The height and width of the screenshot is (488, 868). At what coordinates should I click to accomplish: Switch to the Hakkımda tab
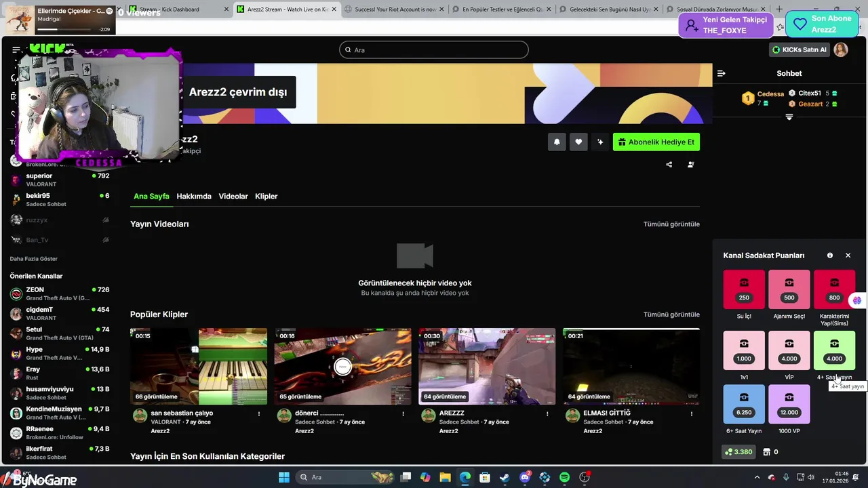pyautogui.click(x=194, y=196)
